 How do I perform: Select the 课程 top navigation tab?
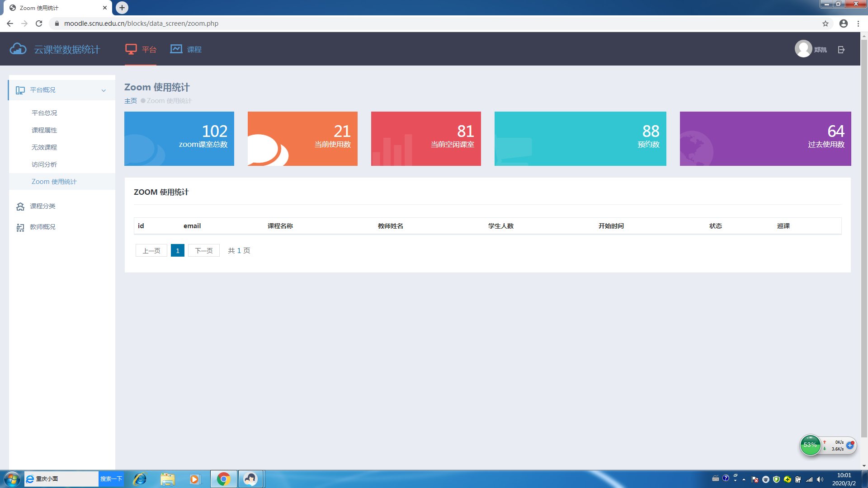pyautogui.click(x=186, y=49)
